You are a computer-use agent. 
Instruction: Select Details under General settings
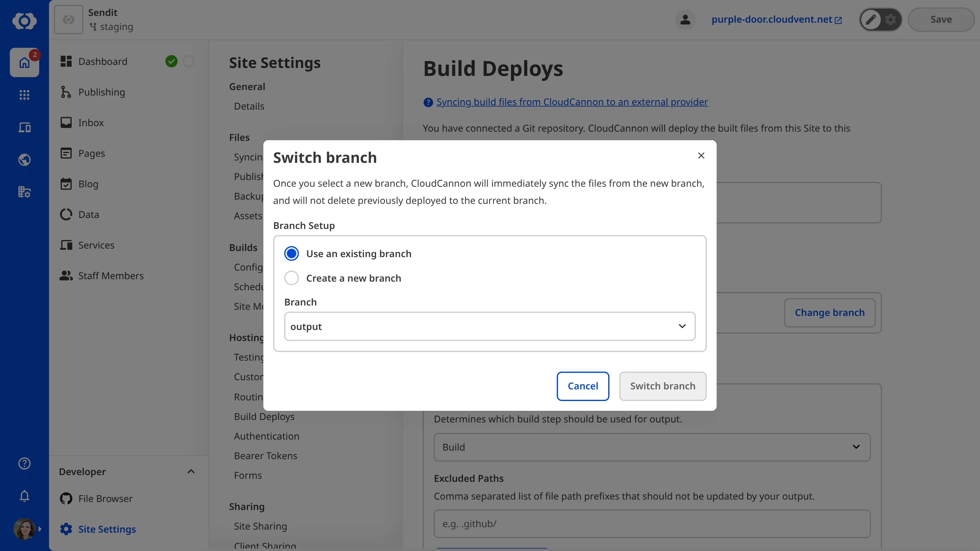pos(249,106)
